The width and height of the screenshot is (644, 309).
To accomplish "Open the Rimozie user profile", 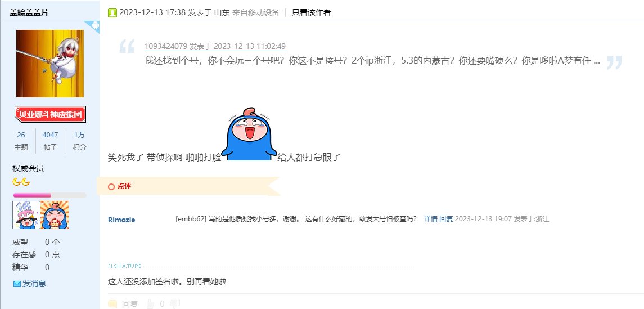I will click(121, 220).
